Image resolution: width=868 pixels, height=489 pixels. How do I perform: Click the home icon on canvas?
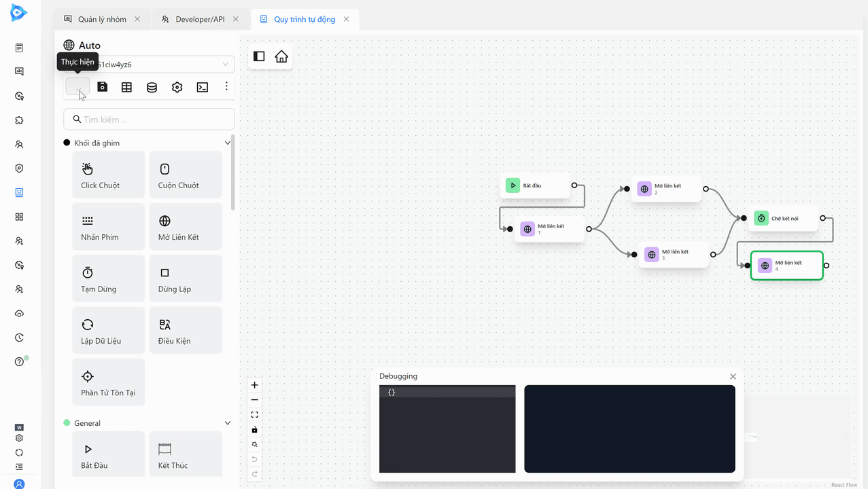[x=281, y=57]
